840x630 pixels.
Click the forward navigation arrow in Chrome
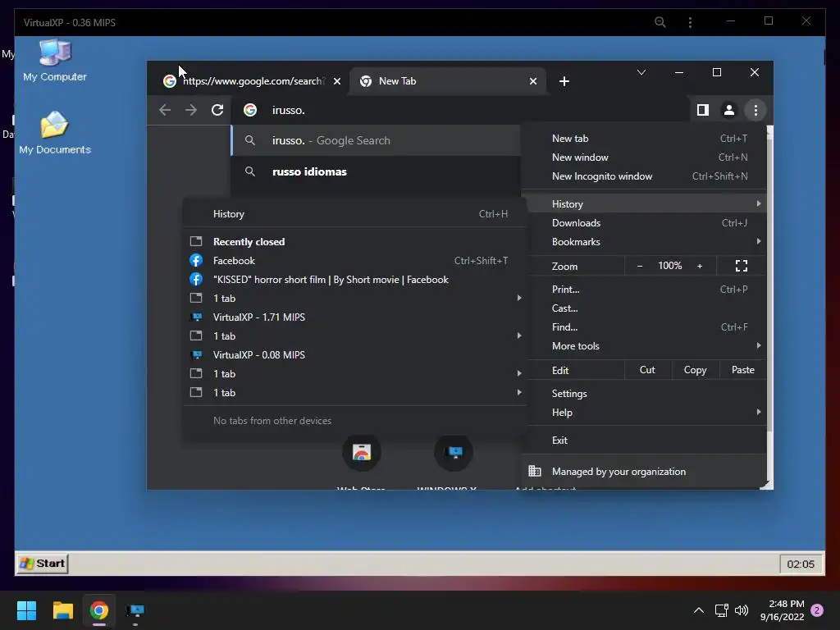pos(191,110)
